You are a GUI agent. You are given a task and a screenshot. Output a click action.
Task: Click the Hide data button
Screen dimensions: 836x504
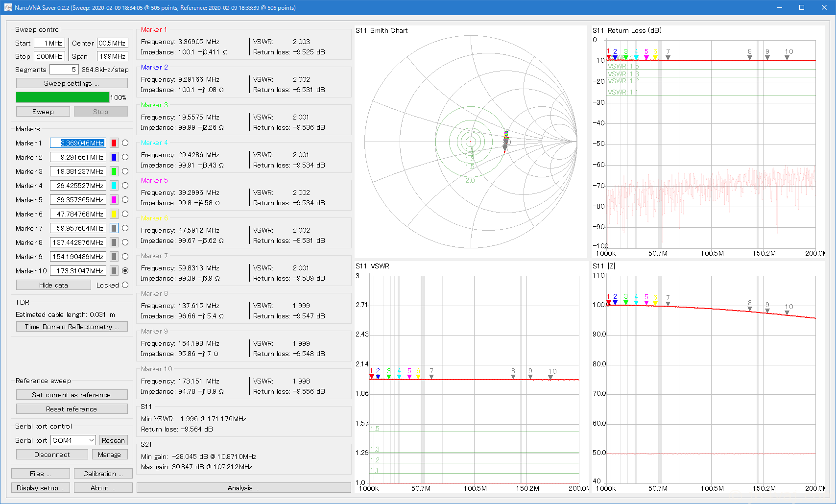[53, 285]
